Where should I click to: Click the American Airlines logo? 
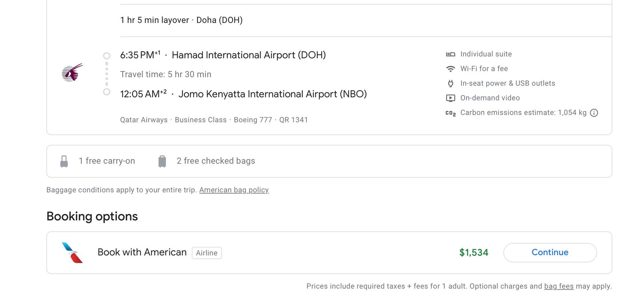[x=72, y=253]
